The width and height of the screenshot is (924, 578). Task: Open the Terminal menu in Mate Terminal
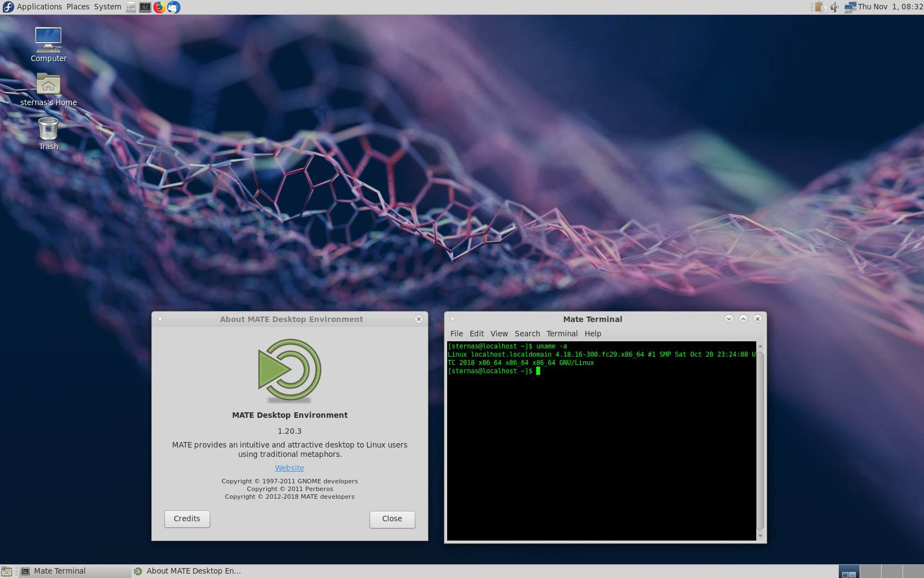tap(562, 334)
